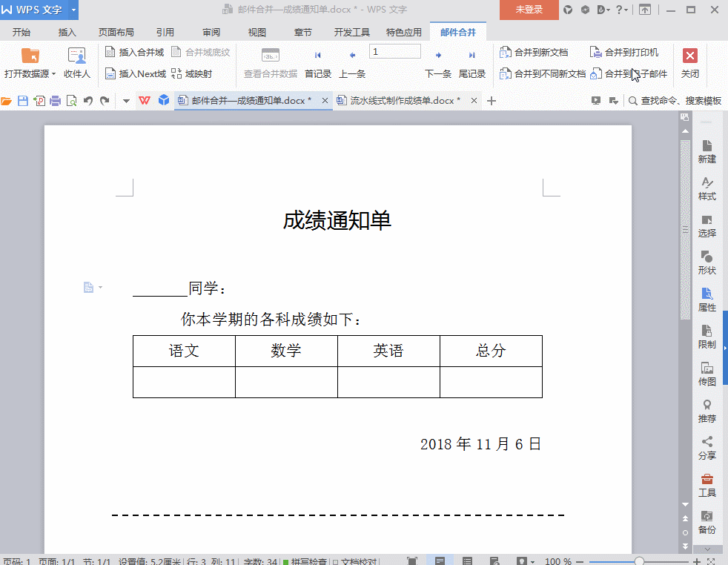The height and width of the screenshot is (565, 728).
Task: Close mail merge with red 关闭 button
Action: tap(690, 62)
